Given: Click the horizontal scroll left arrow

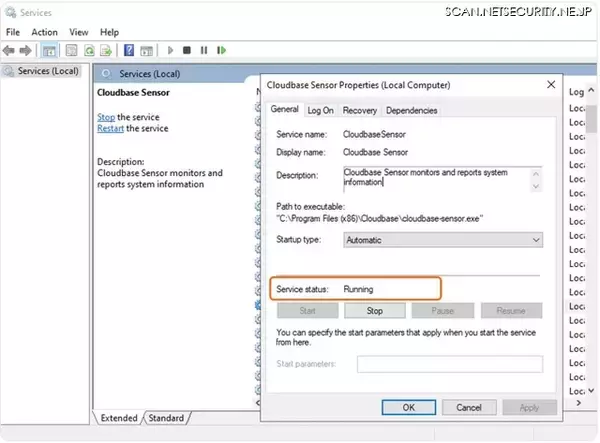Looking at the screenshot, I should click(x=258, y=402).
